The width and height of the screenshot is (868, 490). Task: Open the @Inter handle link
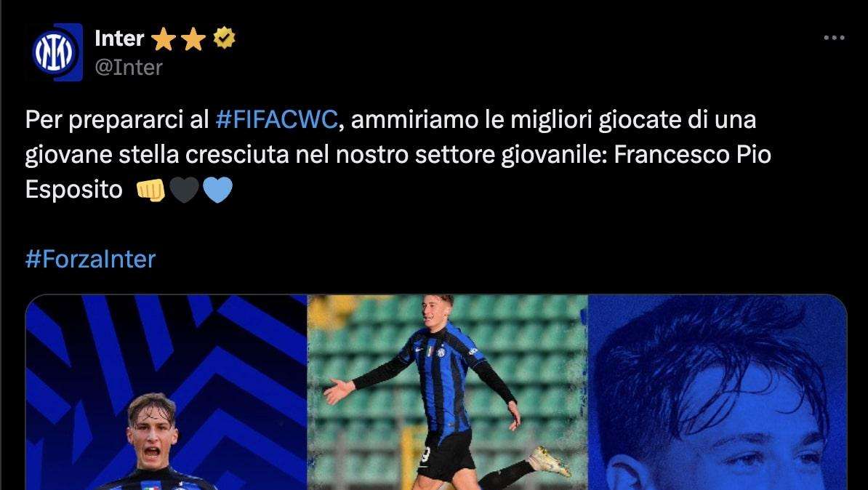click(129, 68)
